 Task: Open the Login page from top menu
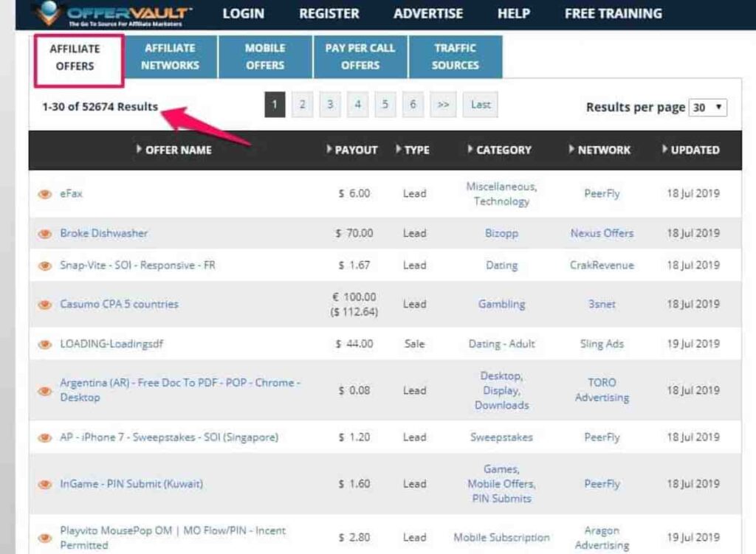pos(244,13)
